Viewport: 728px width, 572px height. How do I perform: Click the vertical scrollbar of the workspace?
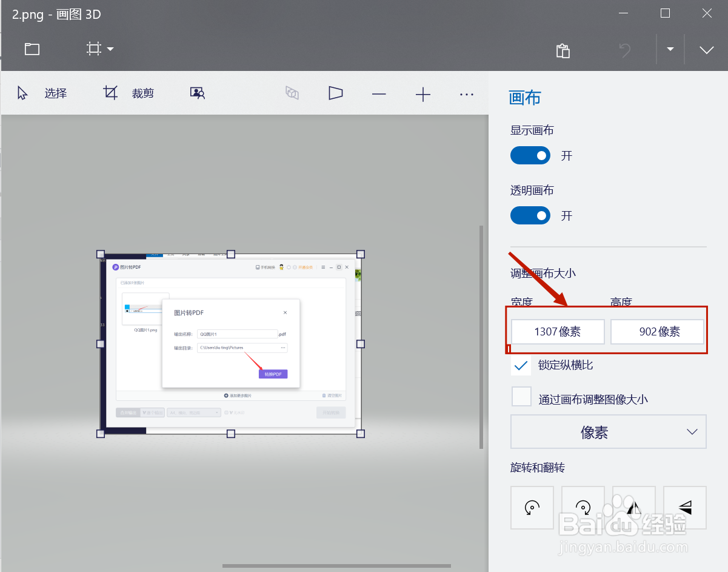[x=481, y=337]
